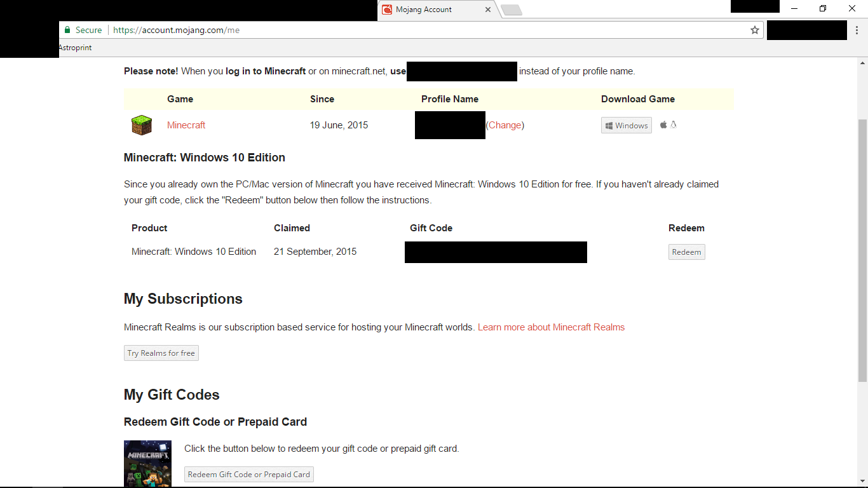Click the Change profile name link

505,125
